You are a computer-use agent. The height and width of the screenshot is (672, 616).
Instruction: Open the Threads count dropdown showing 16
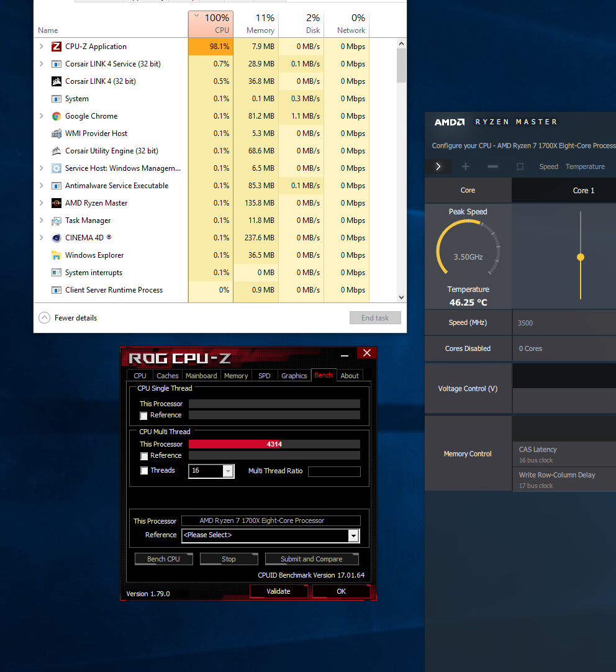tap(229, 471)
